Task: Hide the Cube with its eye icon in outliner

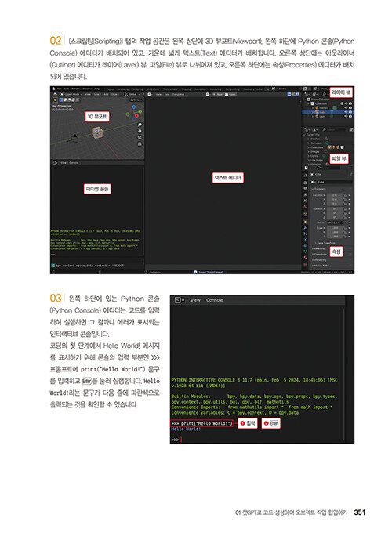Action: tap(346, 112)
